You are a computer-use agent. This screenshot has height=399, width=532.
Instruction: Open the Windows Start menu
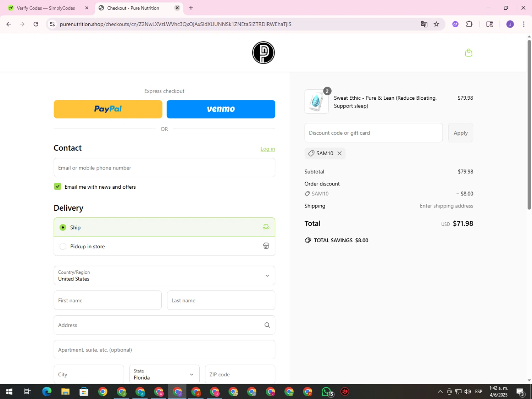[9, 392]
